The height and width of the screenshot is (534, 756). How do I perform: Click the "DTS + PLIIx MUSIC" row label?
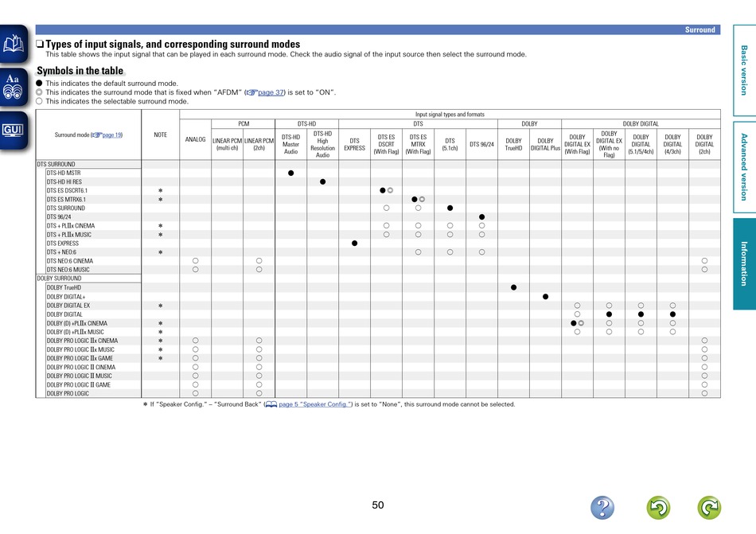69,235
